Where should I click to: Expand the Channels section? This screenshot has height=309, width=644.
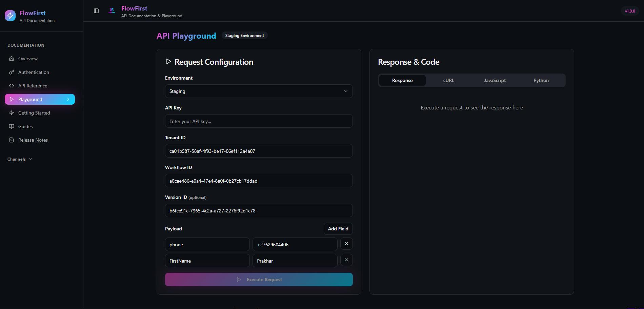click(19, 159)
